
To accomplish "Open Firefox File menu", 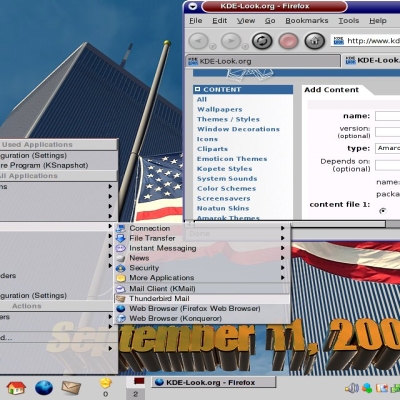I will [196, 21].
